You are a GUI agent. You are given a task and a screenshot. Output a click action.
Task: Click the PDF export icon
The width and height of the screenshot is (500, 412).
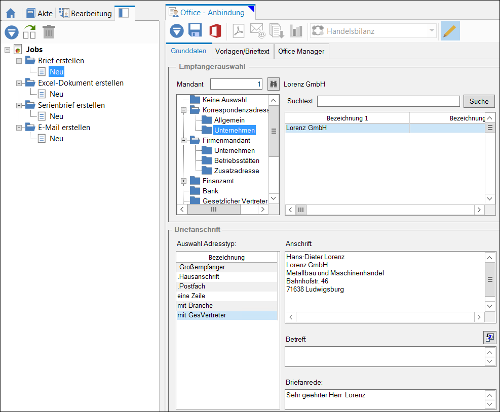point(238,31)
